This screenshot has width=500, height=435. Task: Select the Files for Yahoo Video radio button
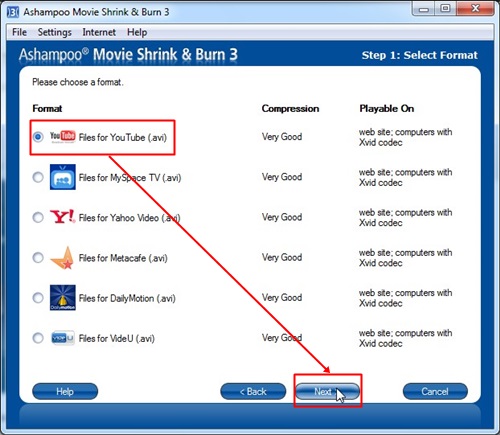tap(38, 217)
